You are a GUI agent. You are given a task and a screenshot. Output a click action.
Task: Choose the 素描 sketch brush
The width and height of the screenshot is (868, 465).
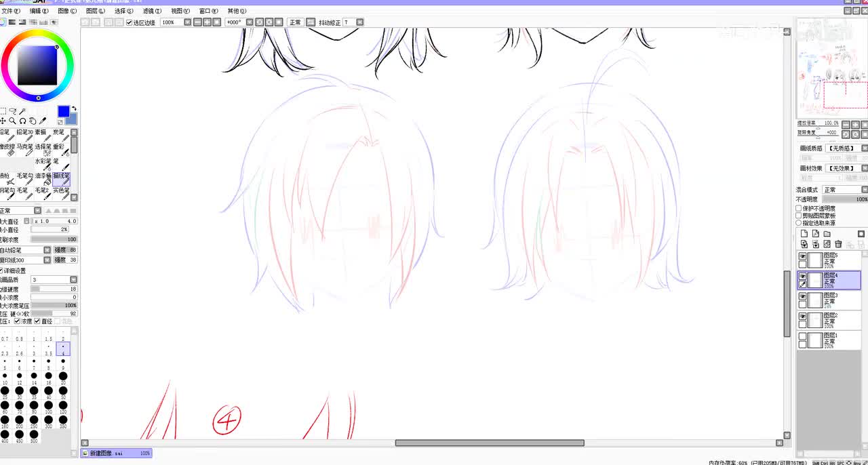coord(43,136)
